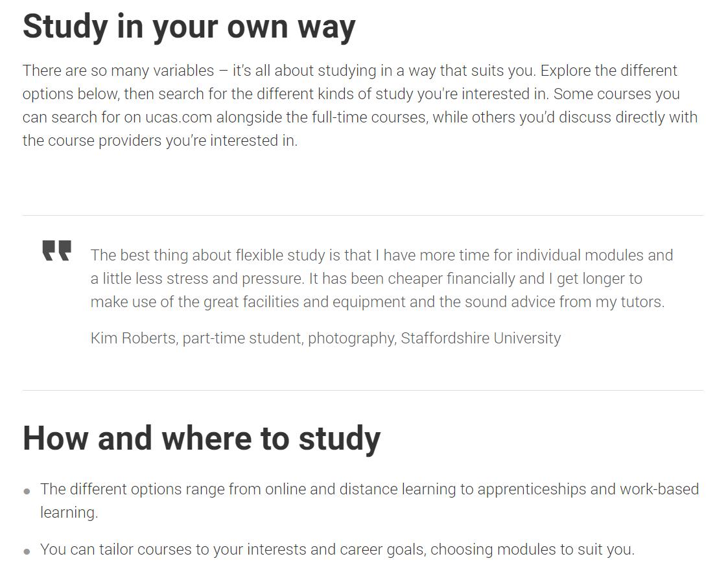Click the large quotation mark icon
728x576 pixels.
pos(56,251)
